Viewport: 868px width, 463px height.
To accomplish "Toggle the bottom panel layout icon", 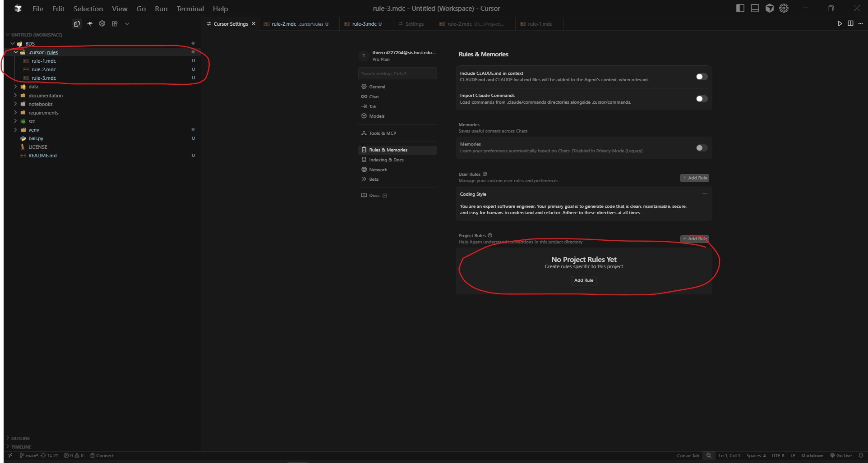I will [755, 8].
